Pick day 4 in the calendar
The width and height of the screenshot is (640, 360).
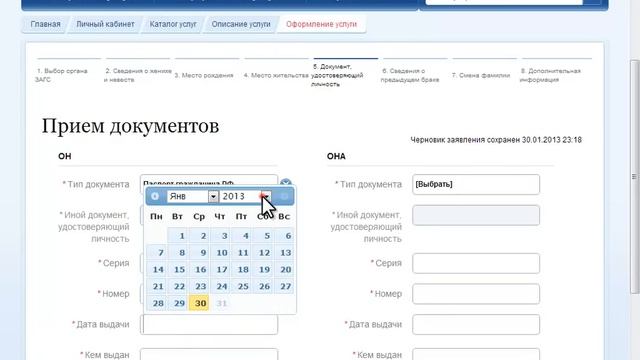(x=241, y=236)
